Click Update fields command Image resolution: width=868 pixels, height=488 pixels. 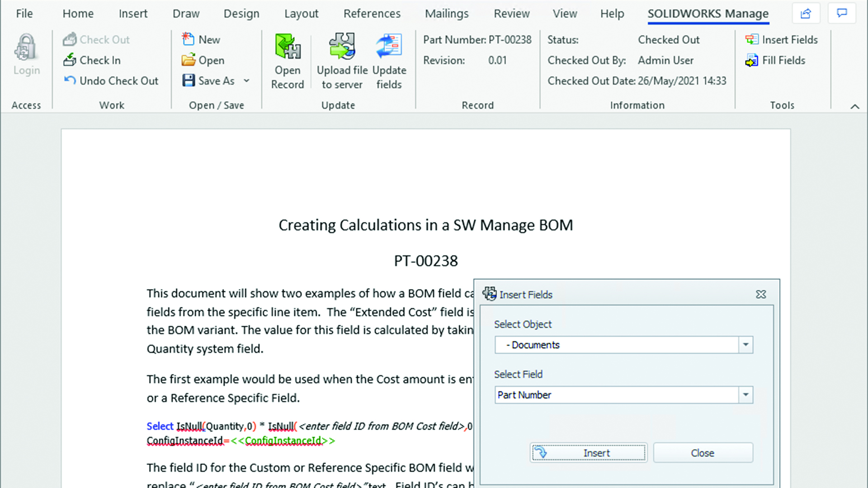(x=389, y=61)
